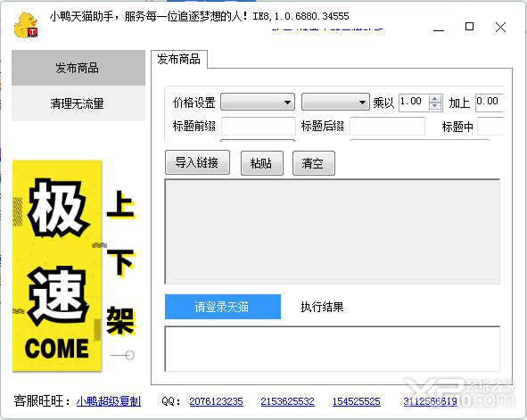This screenshot has width=527, height=420.
Task: Click the 标题后缀 text field
Action: (x=387, y=126)
